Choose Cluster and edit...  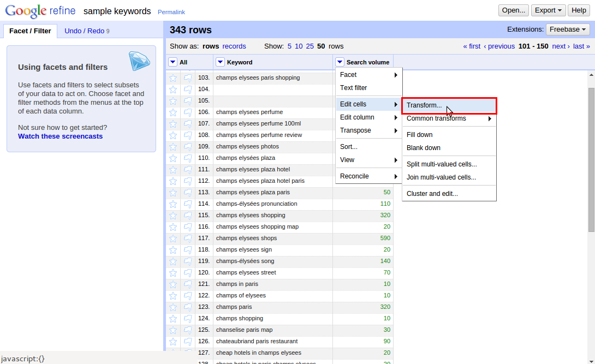click(x=449, y=194)
